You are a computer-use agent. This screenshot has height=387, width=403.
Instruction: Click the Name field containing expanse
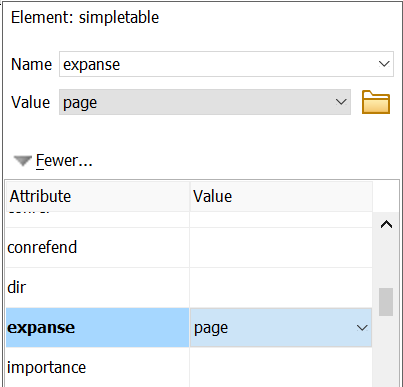coord(226,64)
